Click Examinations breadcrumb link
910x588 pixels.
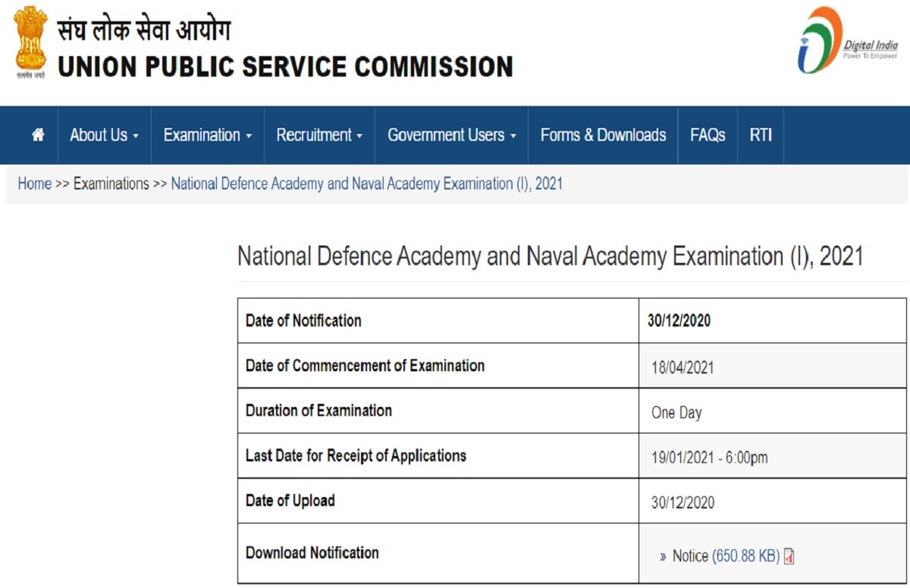(x=111, y=183)
